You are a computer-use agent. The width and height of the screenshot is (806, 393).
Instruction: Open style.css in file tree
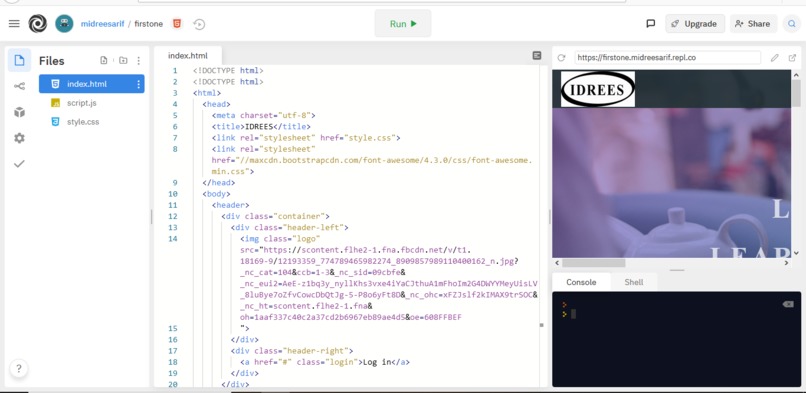click(x=83, y=122)
